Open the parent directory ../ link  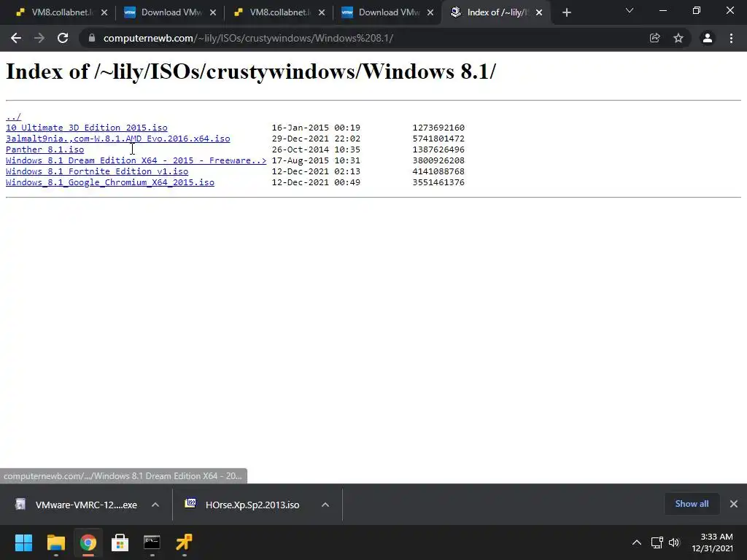[x=13, y=117]
